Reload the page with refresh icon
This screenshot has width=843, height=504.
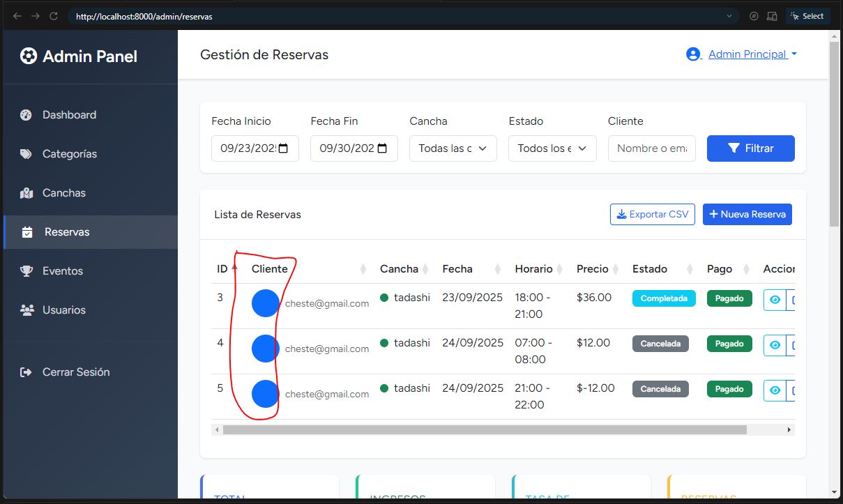click(x=54, y=16)
